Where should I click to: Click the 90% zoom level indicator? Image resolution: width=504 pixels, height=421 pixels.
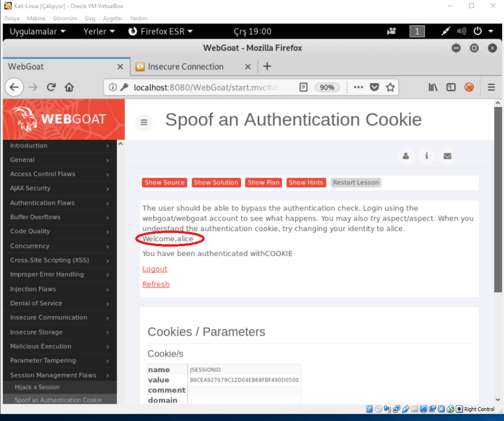(327, 87)
